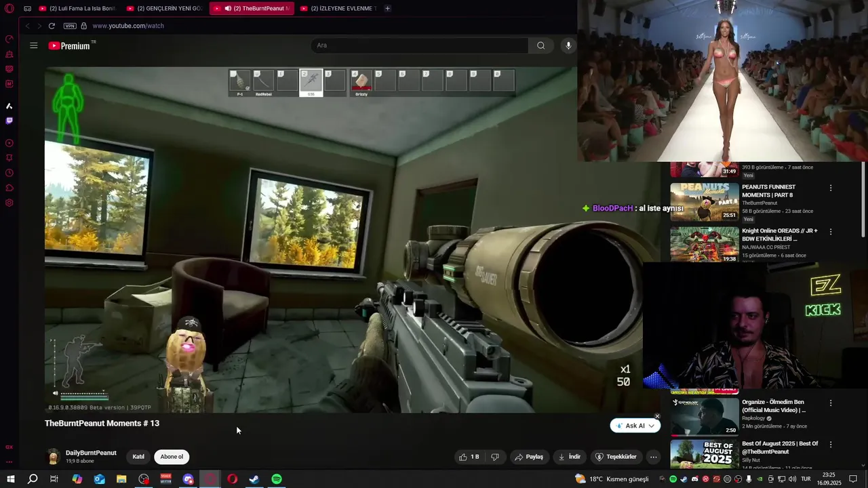The height and width of the screenshot is (488, 868).
Task: Reload the YouTube page
Action: click(52, 26)
